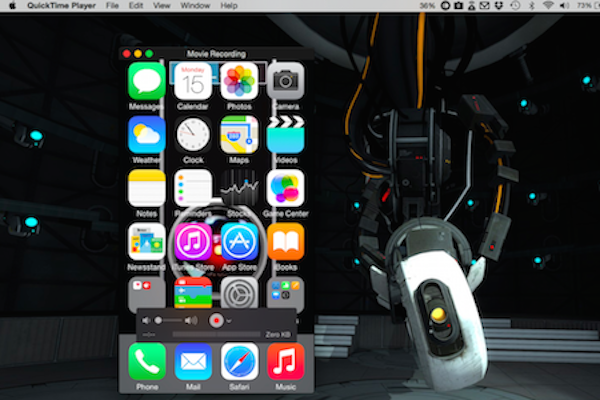Open the Maps app icon

(x=239, y=135)
